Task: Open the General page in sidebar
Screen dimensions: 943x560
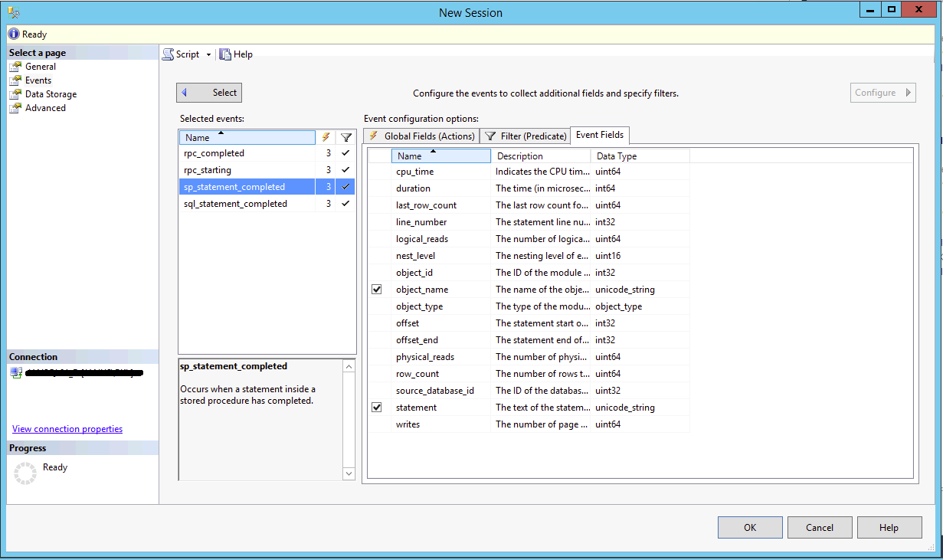Action: coord(40,67)
